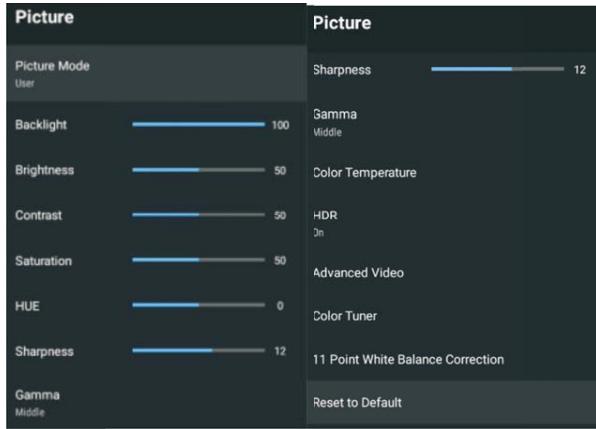The image size is (596, 429).
Task: Adjust Sharpness slider in right Picture panel
Action: tap(498, 69)
